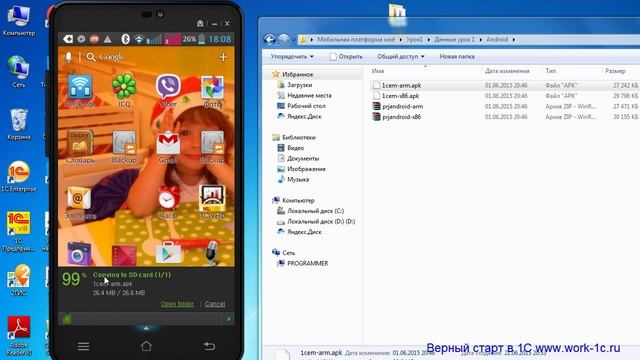The height and width of the screenshot is (360, 640).
Task: Open the Музыка library
Action: [x=298, y=179]
